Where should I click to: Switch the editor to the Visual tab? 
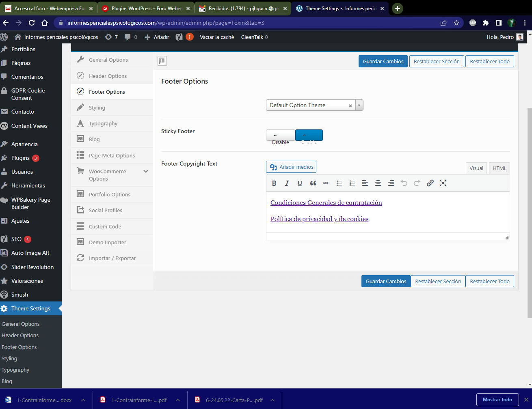476,168
